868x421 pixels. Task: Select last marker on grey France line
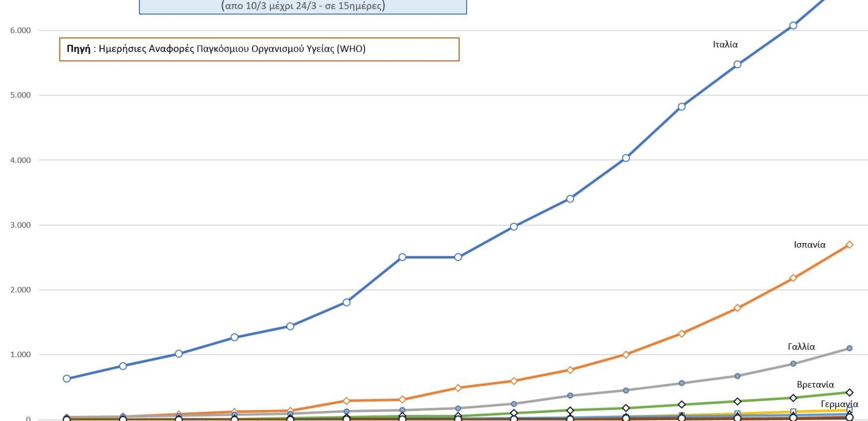[x=849, y=348]
